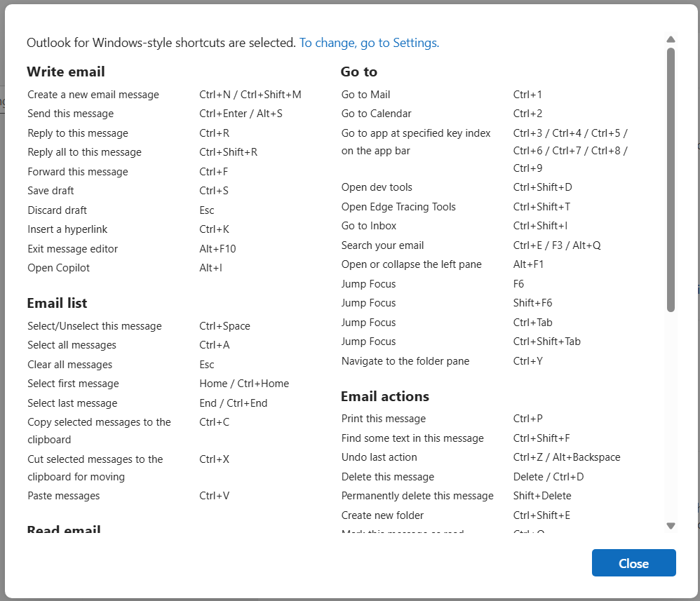Screen dimensions: 700x601
Task: Click the 'Permanently delete this message' entry
Action: (x=417, y=496)
